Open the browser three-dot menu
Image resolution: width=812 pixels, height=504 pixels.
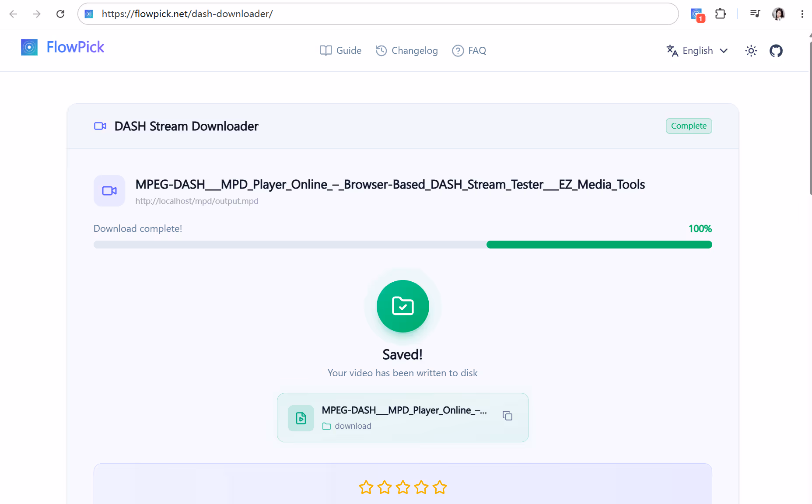click(x=802, y=14)
